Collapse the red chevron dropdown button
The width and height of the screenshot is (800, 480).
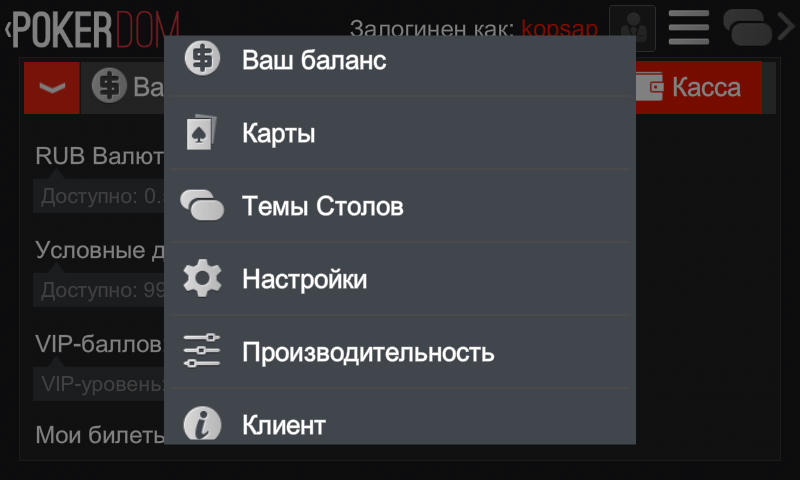pyautogui.click(x=52, y=88)
